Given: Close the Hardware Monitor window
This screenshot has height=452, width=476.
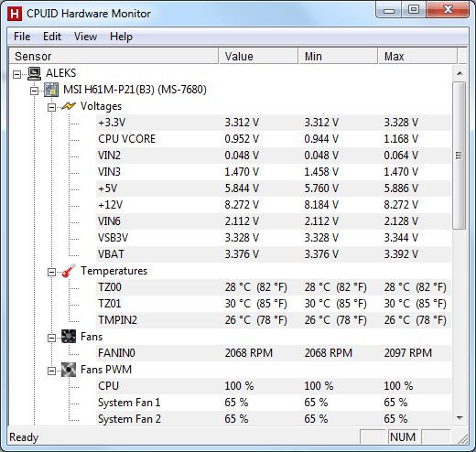Looking at the screenshot, I should (x=448, y=10).
